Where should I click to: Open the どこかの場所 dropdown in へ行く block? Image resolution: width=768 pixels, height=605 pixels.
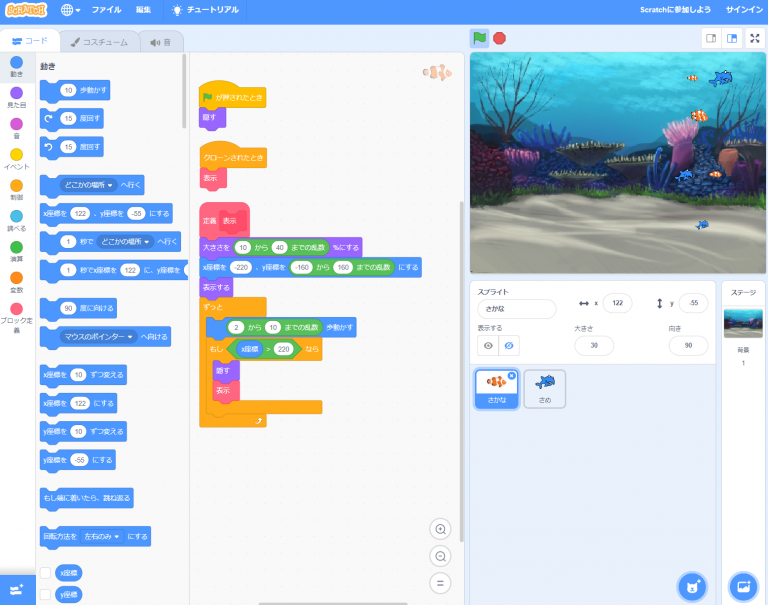coord(89,185)
